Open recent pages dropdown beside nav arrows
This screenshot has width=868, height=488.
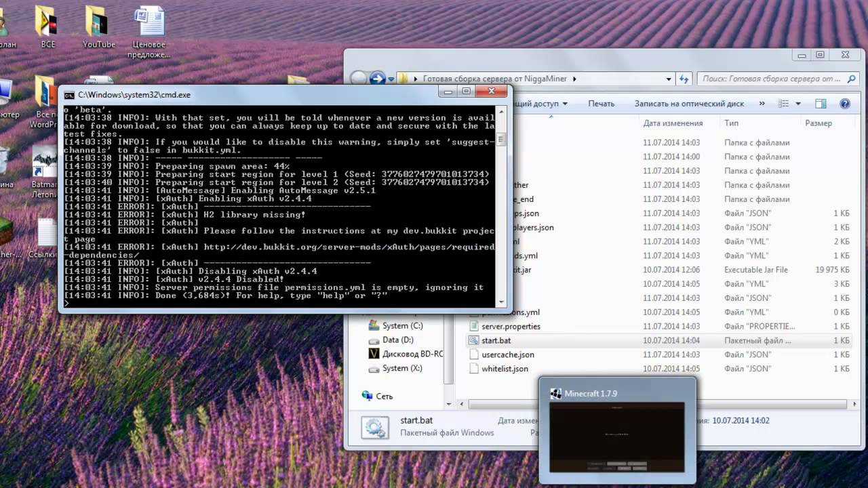coord(391,79)
